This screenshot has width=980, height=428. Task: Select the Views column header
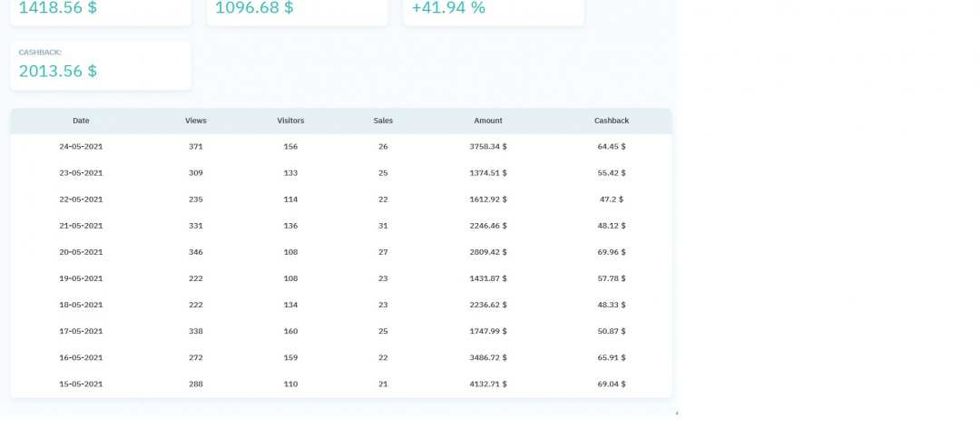[195, 121]
